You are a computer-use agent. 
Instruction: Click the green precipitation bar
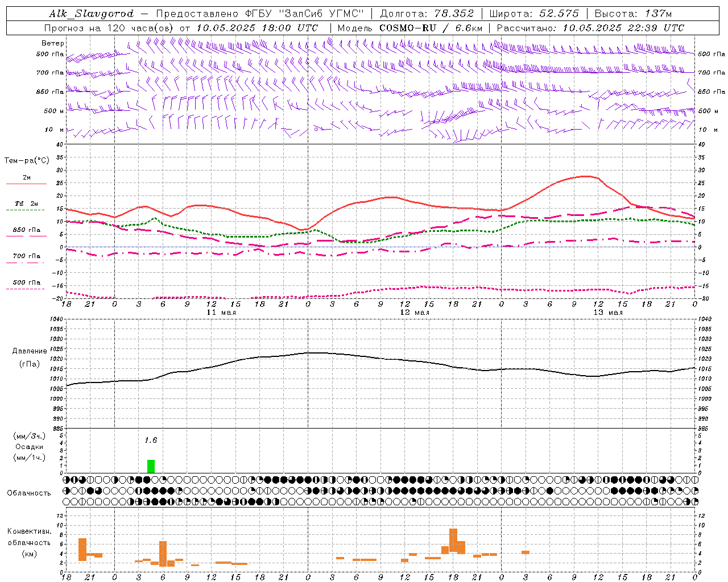pos(151,466)
